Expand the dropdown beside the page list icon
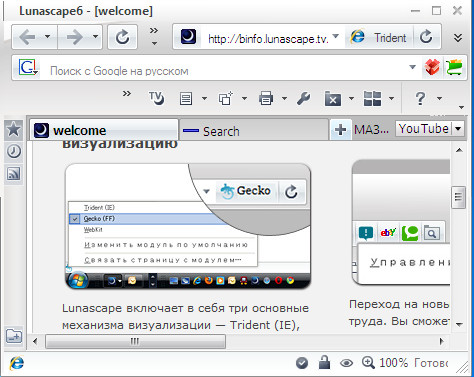 click(204, 99)
